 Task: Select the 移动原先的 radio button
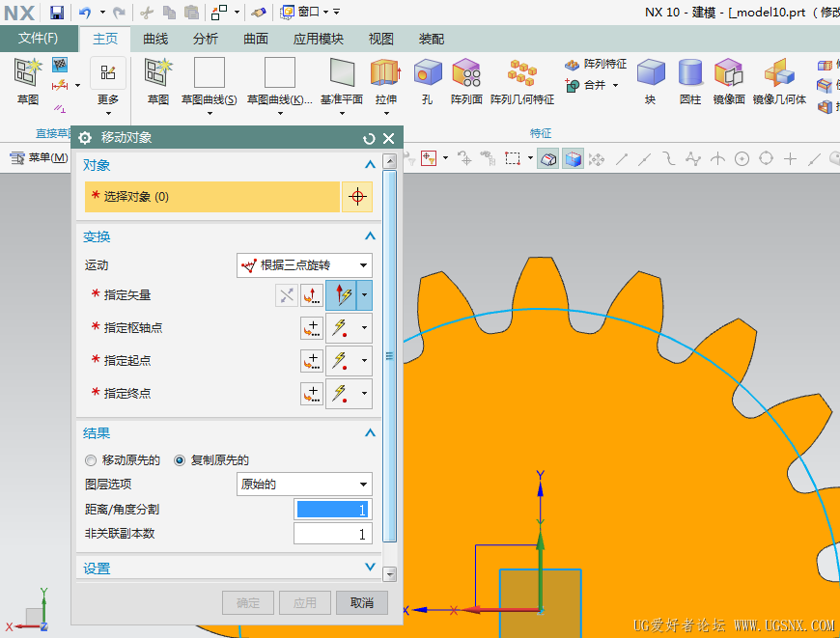coord(92,460)
